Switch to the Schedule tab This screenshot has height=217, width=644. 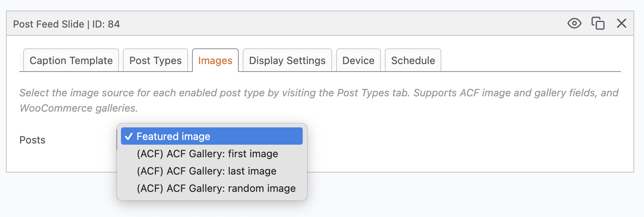(x=413, y=61)
